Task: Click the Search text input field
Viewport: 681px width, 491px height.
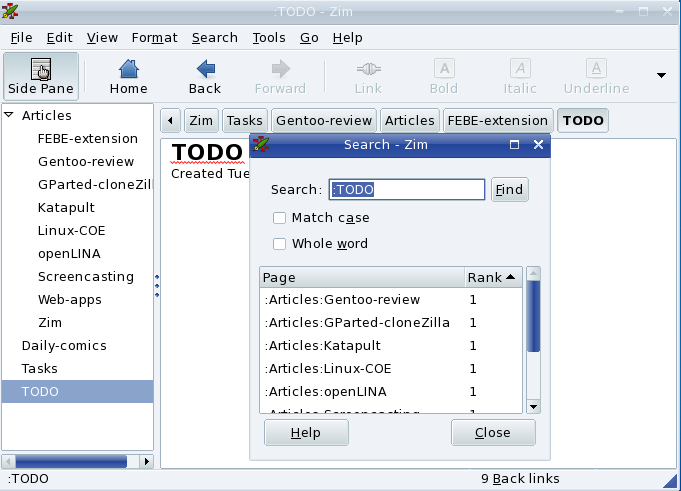Action: click(407, 190)
